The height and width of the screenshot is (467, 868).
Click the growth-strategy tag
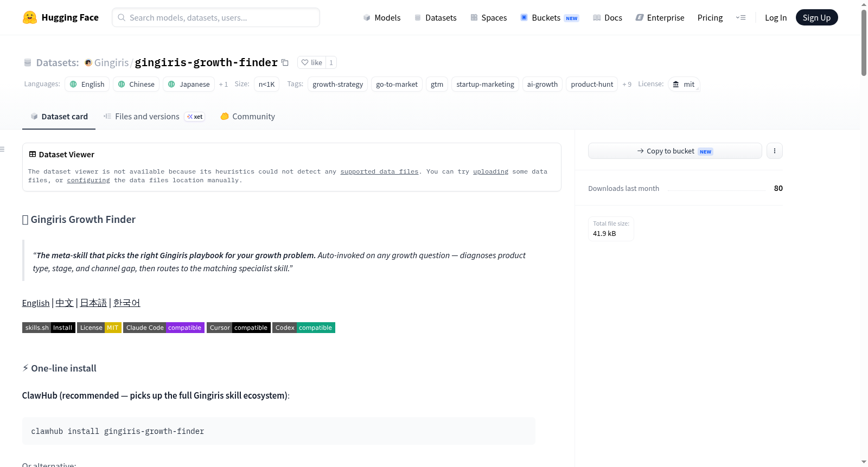(x=337, y=84)
